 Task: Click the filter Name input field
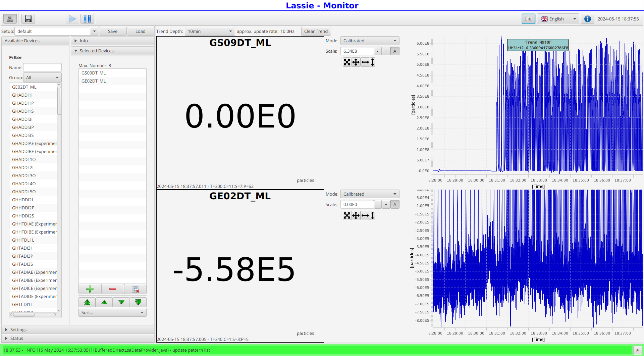pyautogui.click(x=42, y=67)
